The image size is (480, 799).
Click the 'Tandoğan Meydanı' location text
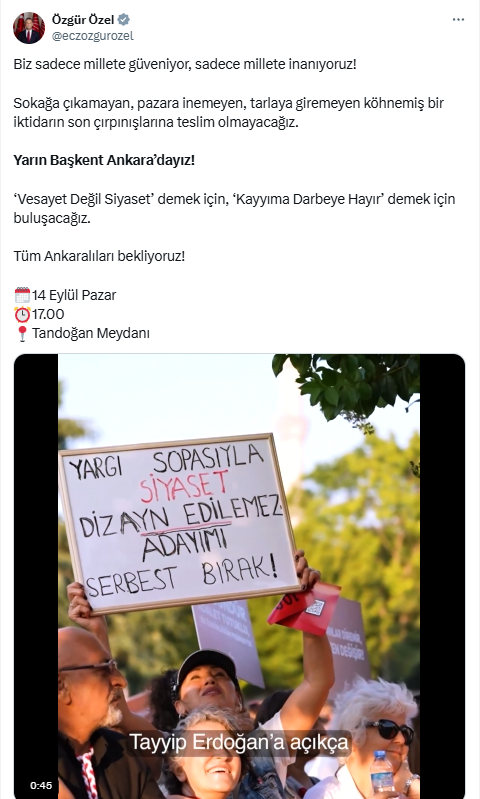tap(91, 333)
